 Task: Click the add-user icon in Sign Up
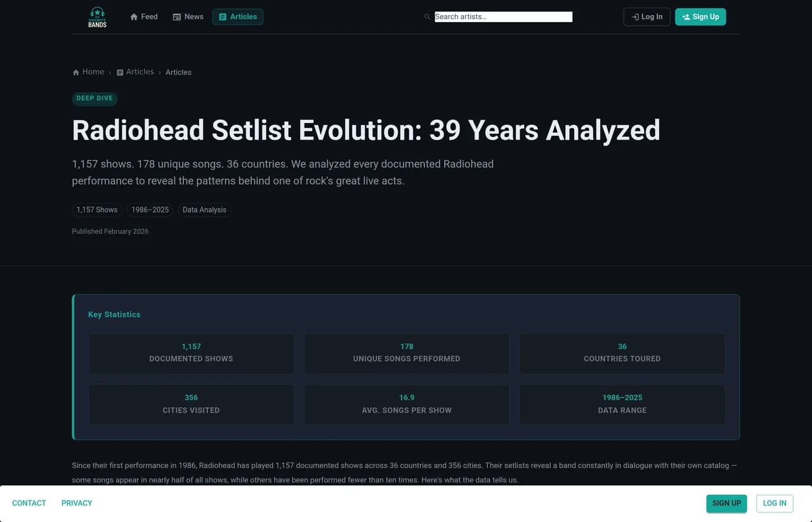pyautogui.click(x=686, y=17)
